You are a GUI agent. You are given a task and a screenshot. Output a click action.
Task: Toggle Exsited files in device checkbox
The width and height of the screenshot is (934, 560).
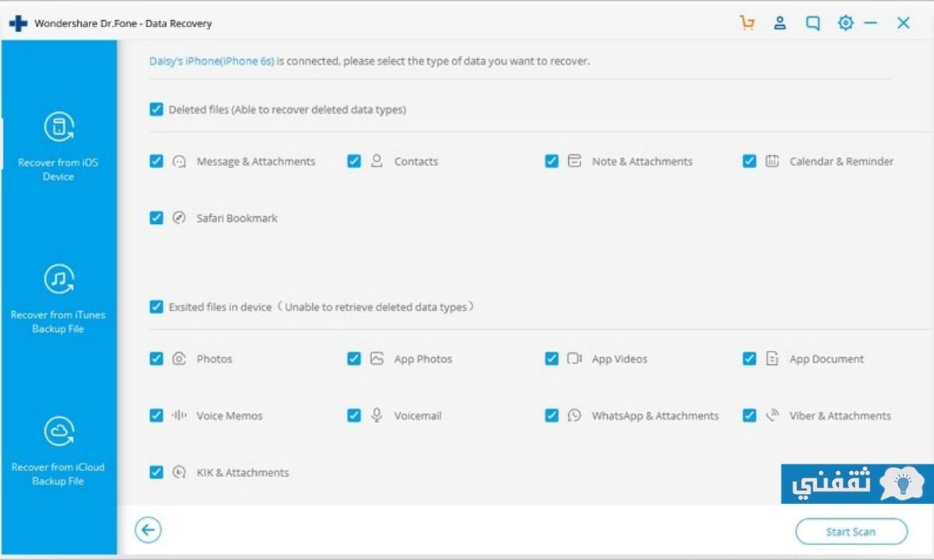coord(156,307)
